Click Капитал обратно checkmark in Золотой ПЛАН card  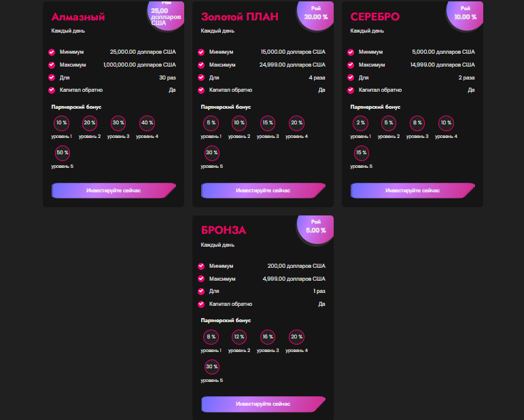(x=201, y=90)
